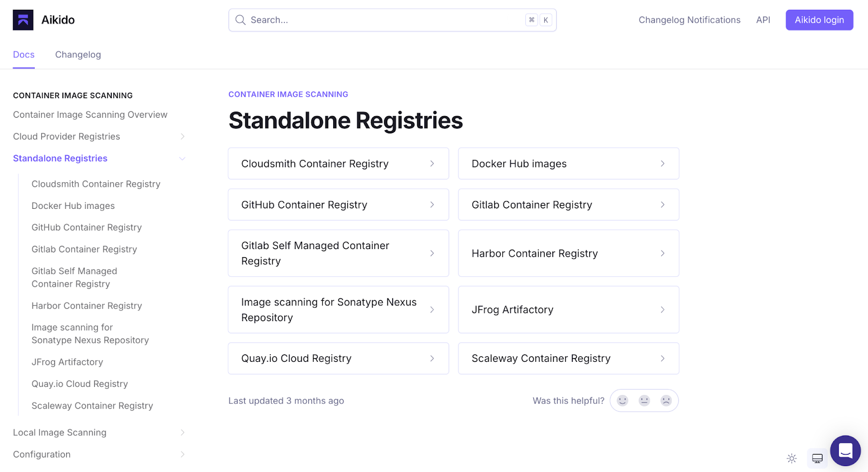The width and height of the screenshot is (868, 472).
Task: Collapse Standalone Registries section chevron
Action: tap(182, 158)
